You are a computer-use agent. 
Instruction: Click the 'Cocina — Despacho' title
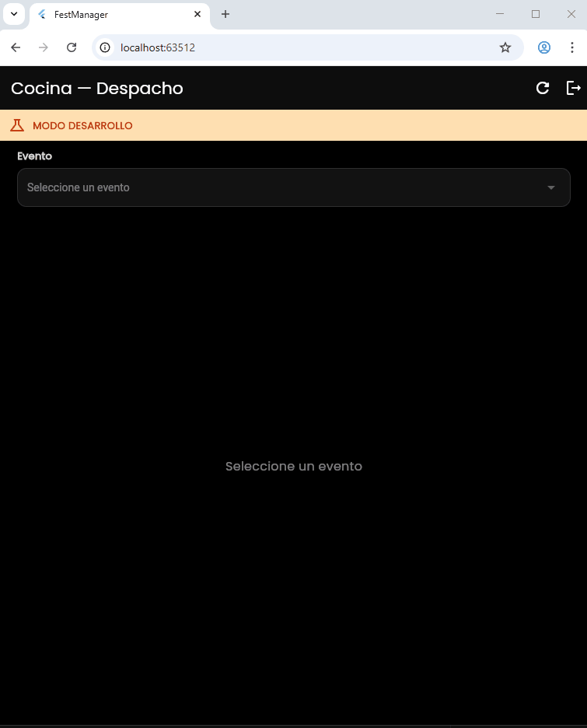pos(97,88)
